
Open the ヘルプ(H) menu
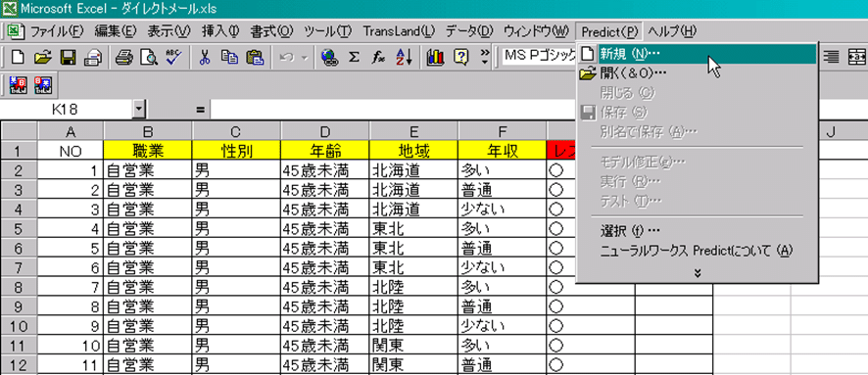click(672, 31)
